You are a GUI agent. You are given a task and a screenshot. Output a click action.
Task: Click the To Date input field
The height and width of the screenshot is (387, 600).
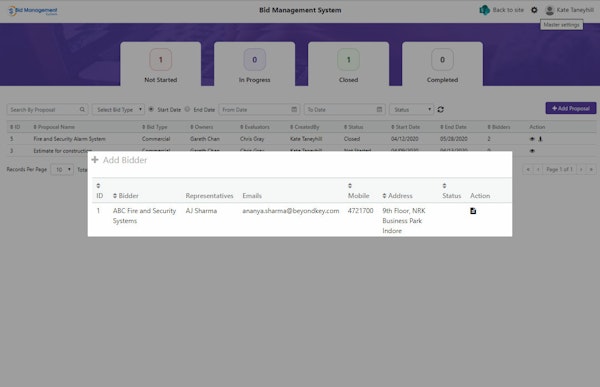[x=344, y=109]
